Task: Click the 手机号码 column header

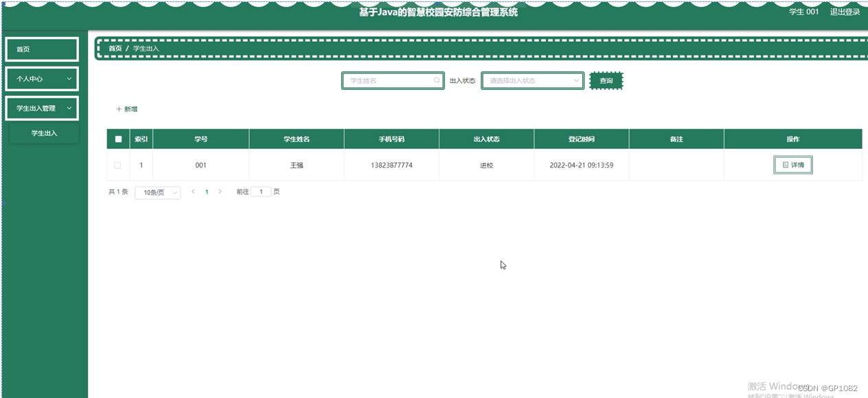Action: (391, 139)
